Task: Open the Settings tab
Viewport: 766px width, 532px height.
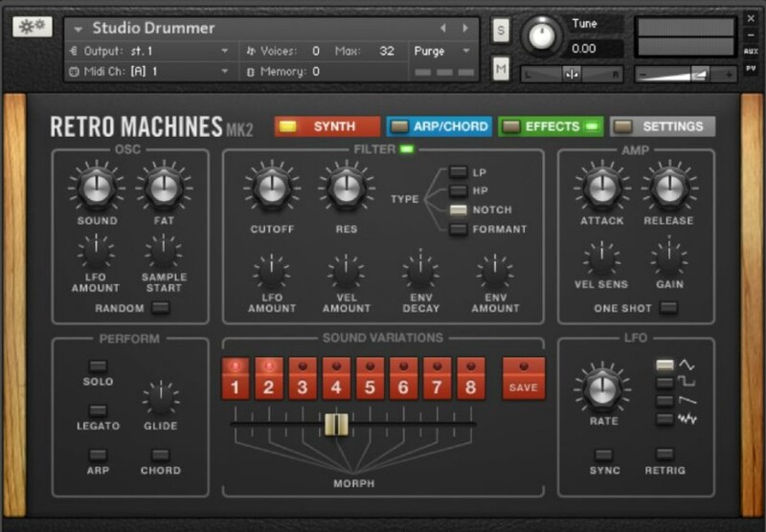Action: (x=663, y=126)
